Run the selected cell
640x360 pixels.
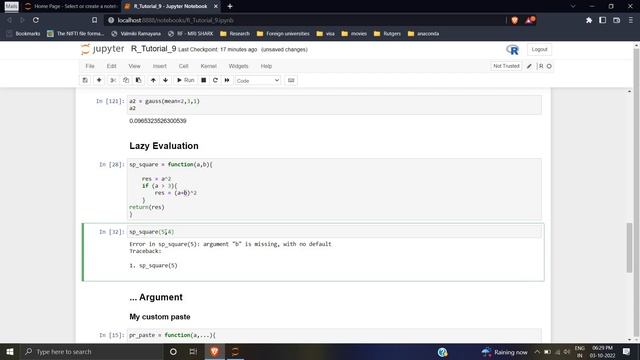point(185,80)
